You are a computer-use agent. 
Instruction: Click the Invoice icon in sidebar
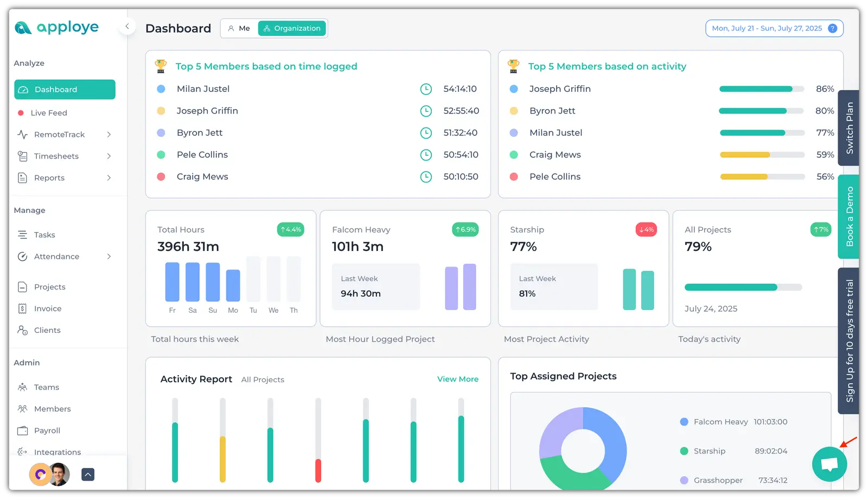coord(22,308)
